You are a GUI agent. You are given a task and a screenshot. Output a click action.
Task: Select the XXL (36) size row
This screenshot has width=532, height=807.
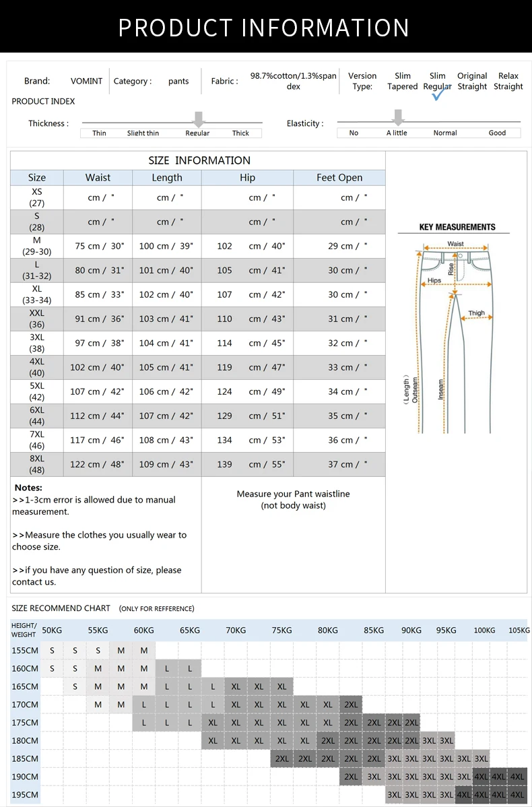(x=197, y=319)
